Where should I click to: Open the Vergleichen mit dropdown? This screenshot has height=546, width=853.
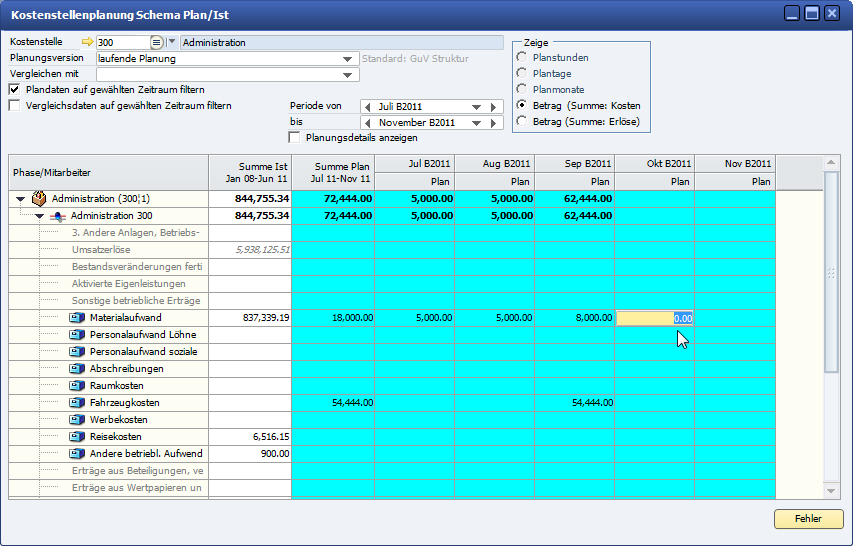point(348,75)
